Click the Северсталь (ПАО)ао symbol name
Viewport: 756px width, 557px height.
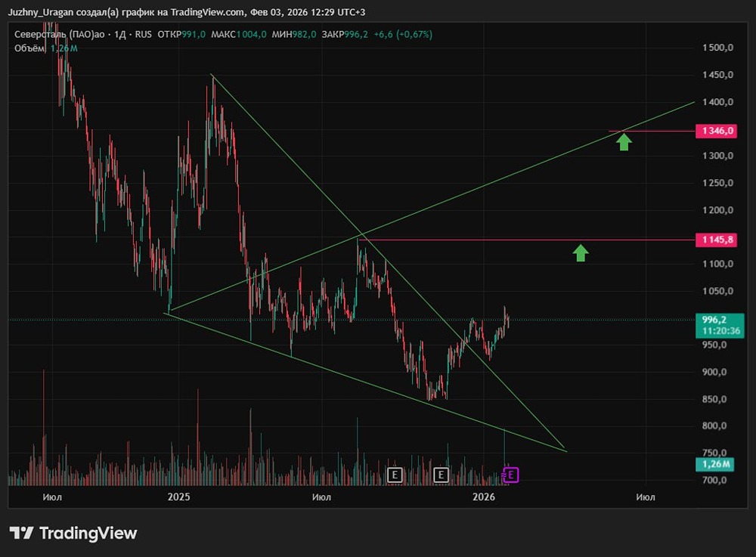point(59,34)
